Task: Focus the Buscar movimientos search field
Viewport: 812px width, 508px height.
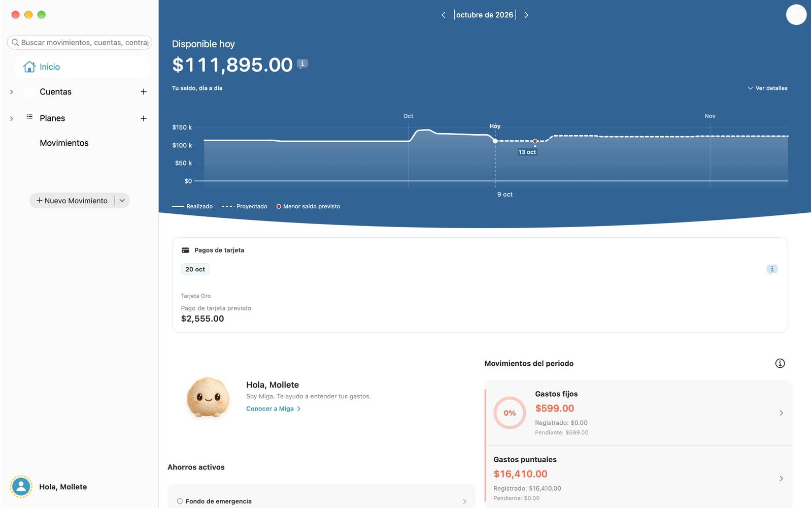Action: click(80, 42)
